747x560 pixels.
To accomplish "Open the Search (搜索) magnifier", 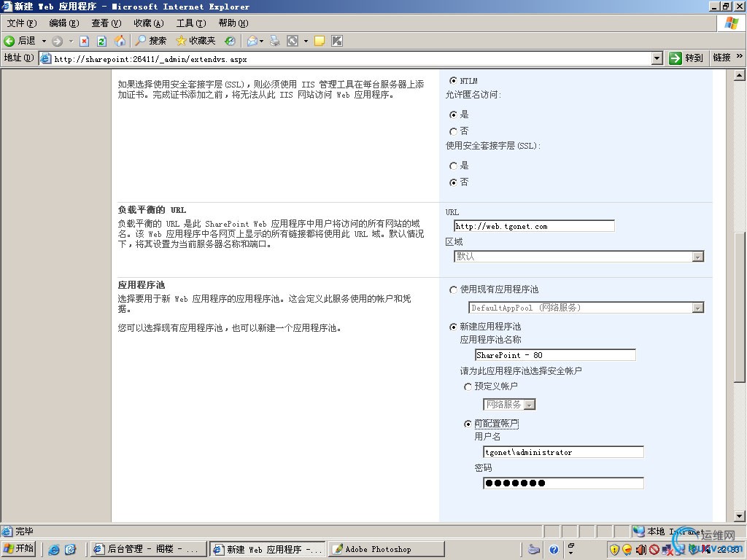I will tap(140, 41).
